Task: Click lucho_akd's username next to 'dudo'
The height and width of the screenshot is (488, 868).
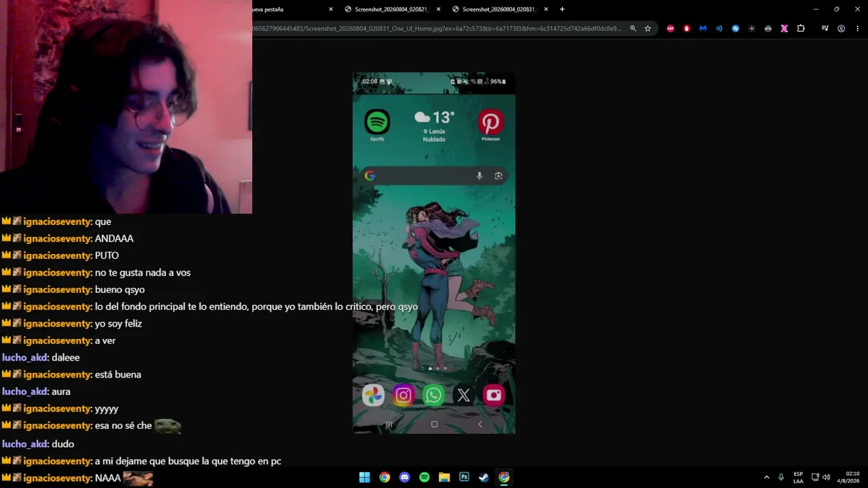Action: [24, 444]
